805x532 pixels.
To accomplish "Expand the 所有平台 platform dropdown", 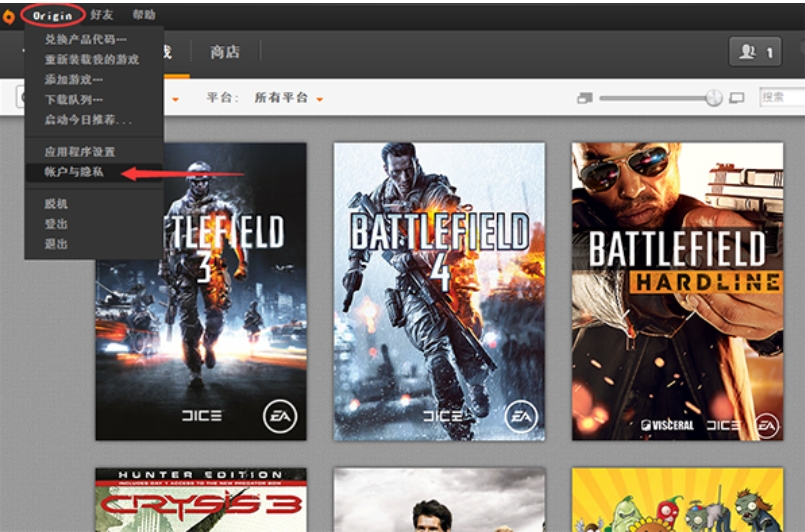I will pos(289,98).
